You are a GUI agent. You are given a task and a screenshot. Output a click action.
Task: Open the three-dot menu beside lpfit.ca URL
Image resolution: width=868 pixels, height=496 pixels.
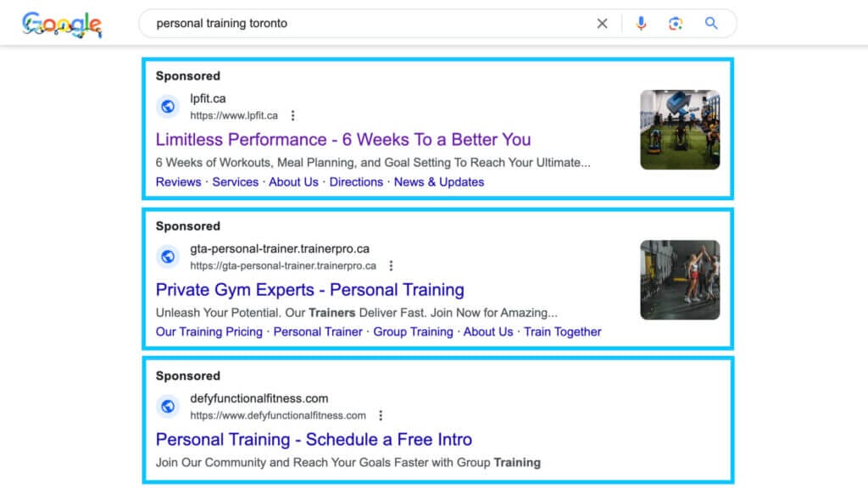(292, 115)
